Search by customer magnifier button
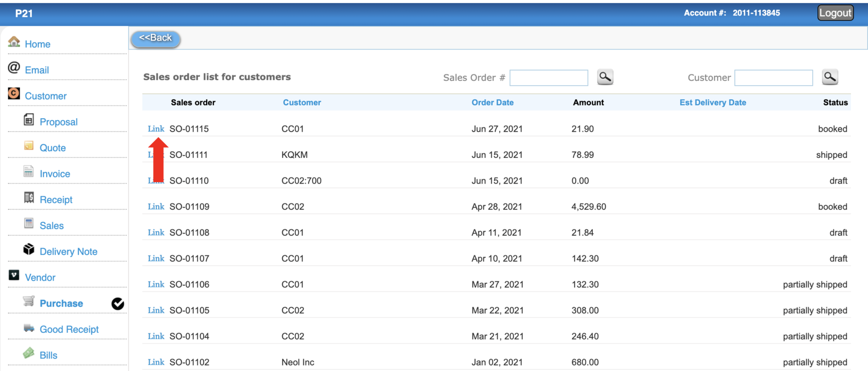Viewport: 868px width, 371px height. click(x=830, y=77)
